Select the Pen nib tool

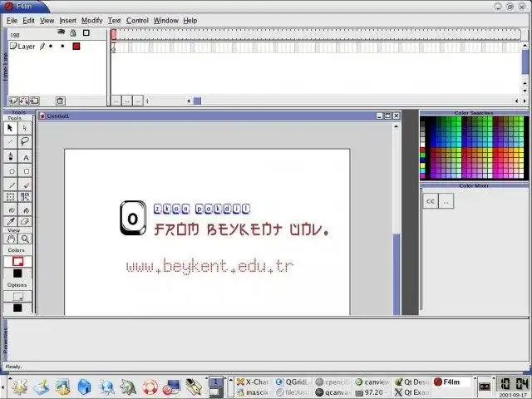pyautogui.click(x=10, y=156)
